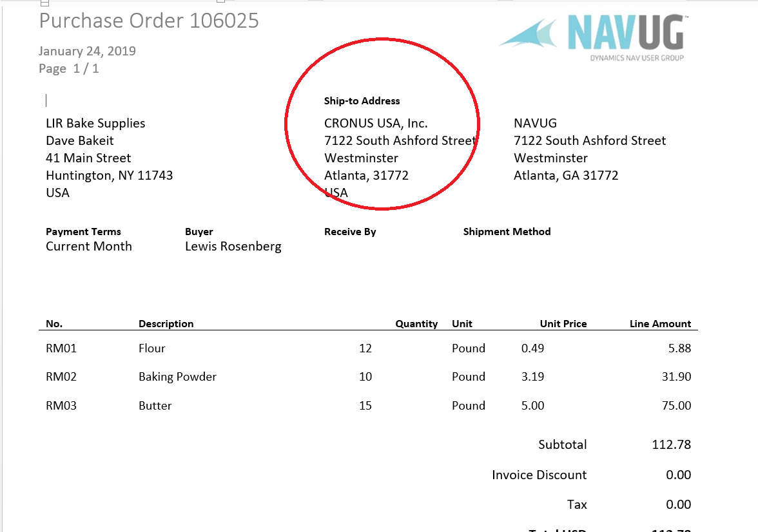
Task: Click the CRONUS USA, Inc. line
Action: pos(376,124)
